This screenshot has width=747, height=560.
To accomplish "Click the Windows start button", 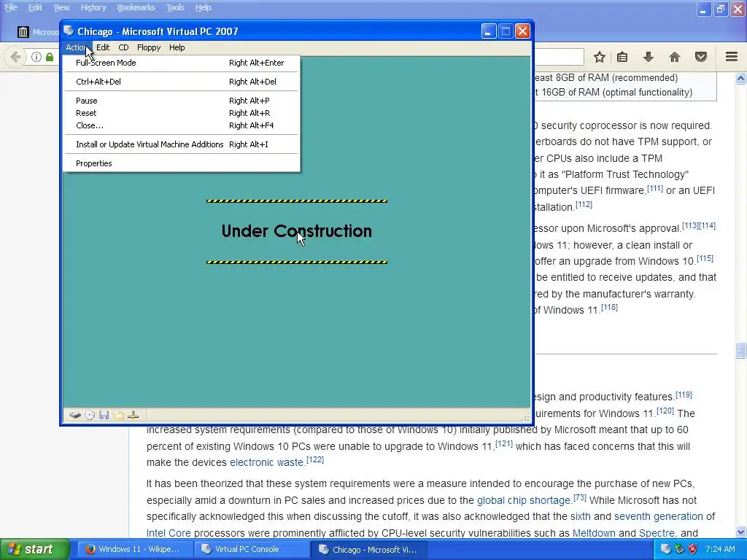I will click(35, 549).
